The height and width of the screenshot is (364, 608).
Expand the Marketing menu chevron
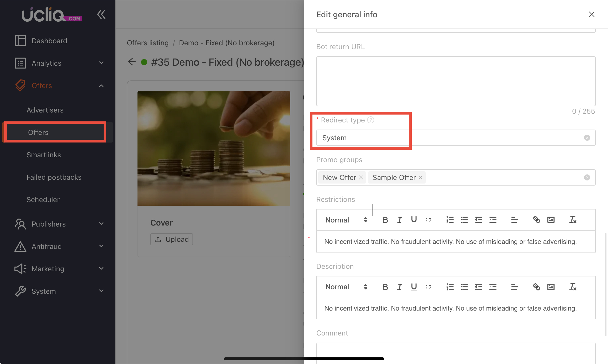(101, 269)
